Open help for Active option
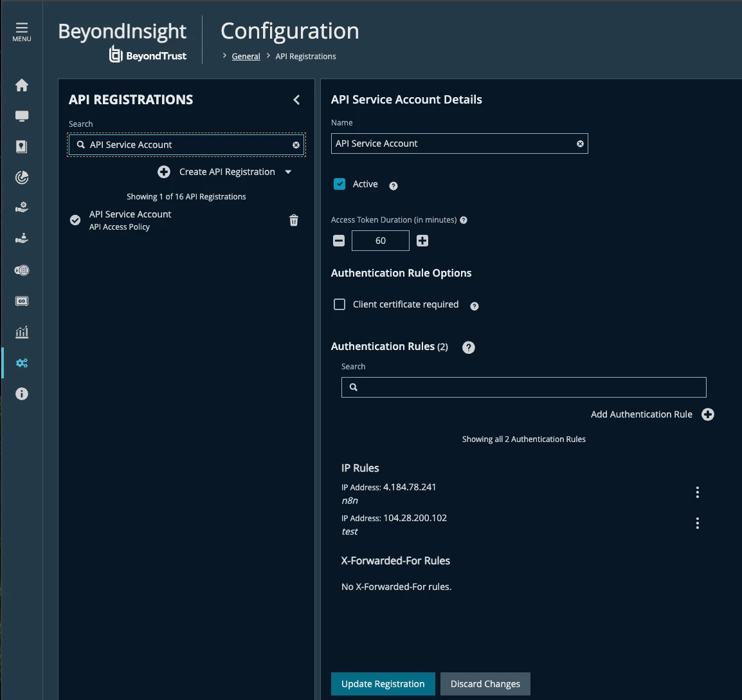 pos(394,186)
